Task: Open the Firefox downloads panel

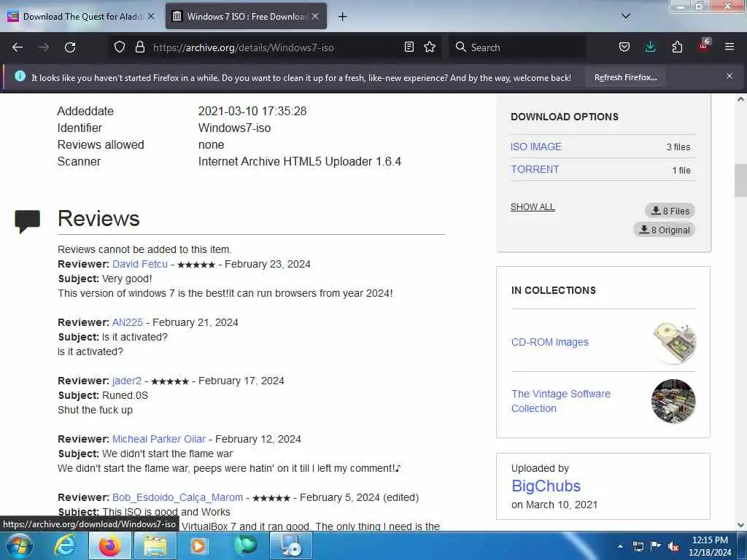Action: point(650,47)
